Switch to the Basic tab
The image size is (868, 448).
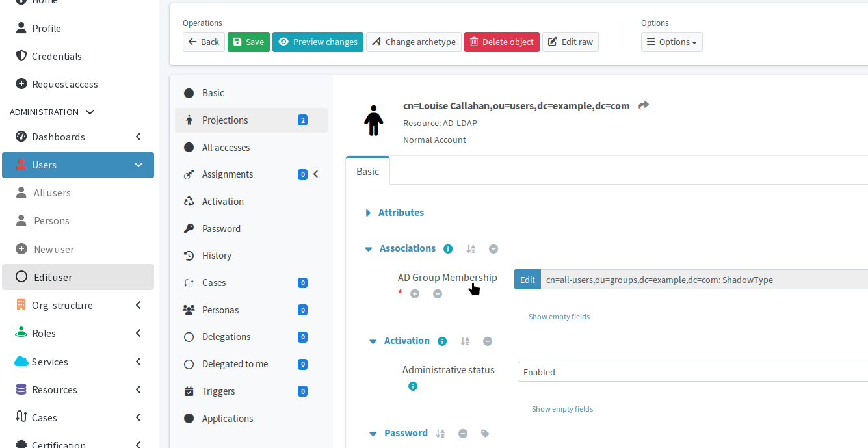tap(367, 171)
